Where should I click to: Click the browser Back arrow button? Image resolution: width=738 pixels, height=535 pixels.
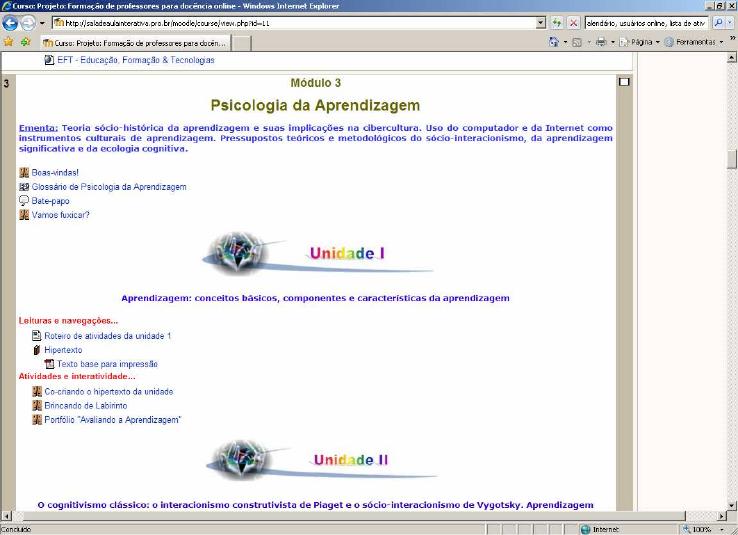pyautogui.click(x=12, y=22)
